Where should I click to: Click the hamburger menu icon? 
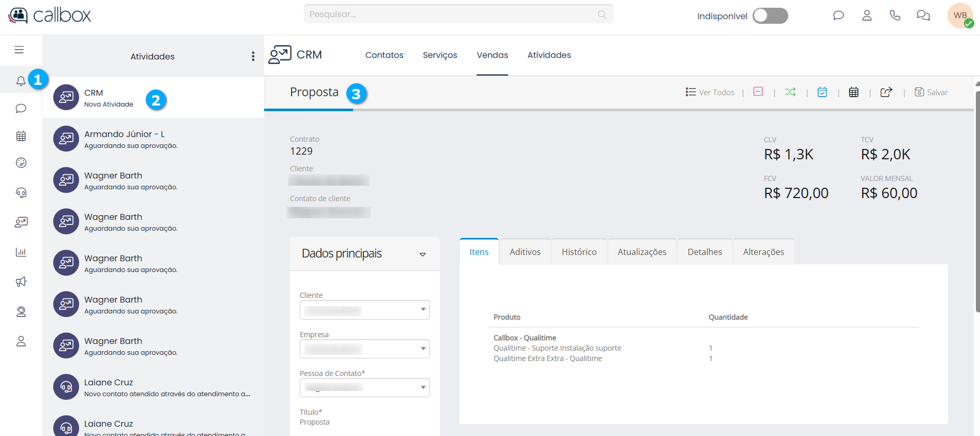point(19,50)
